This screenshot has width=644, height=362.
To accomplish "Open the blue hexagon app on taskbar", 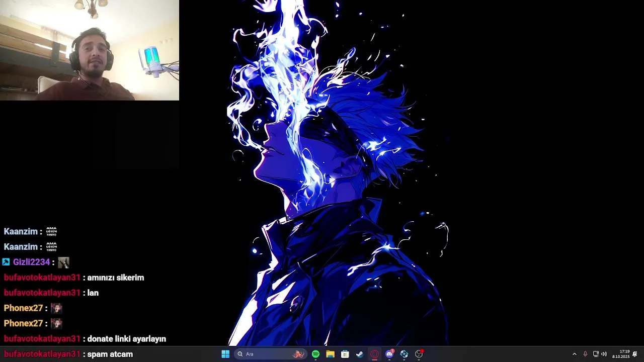I will (x=404, y=354).
